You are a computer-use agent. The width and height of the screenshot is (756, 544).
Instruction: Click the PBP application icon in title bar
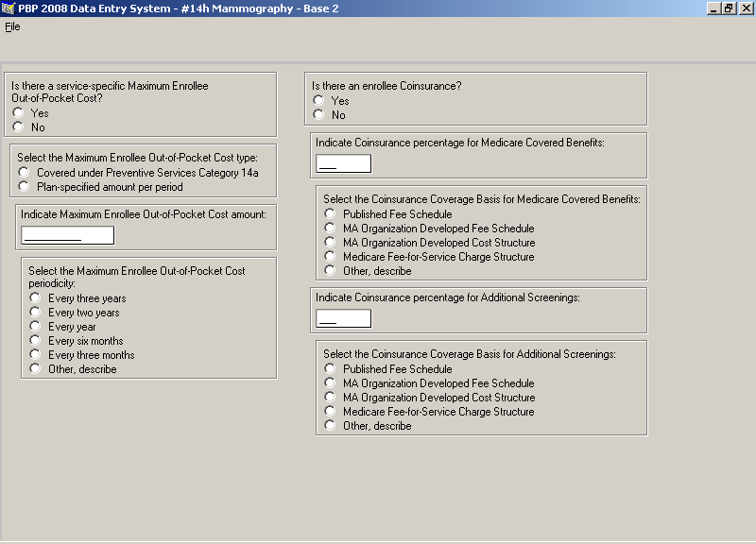pos(9,8)
